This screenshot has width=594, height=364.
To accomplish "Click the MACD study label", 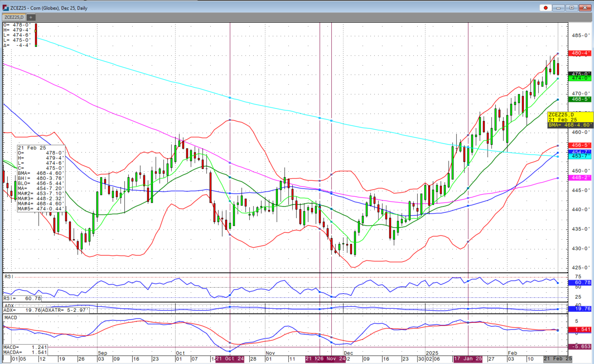I will [10, 318].
